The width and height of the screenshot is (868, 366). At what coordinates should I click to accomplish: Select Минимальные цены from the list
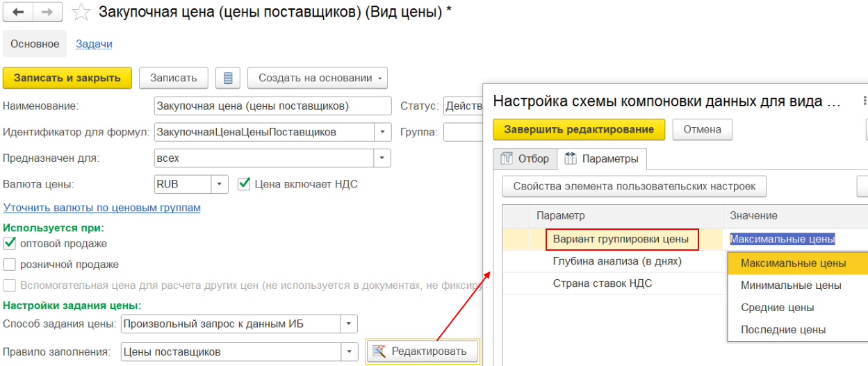791,285
